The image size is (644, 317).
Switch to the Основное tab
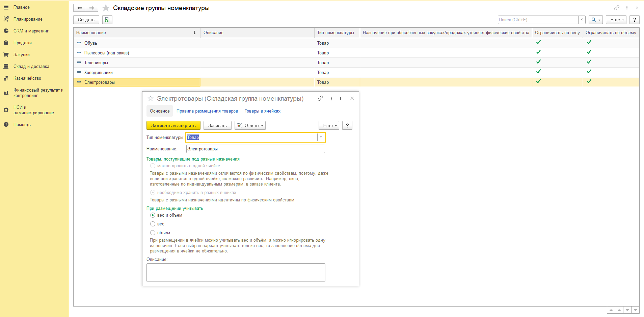click(x=160, y=111)
